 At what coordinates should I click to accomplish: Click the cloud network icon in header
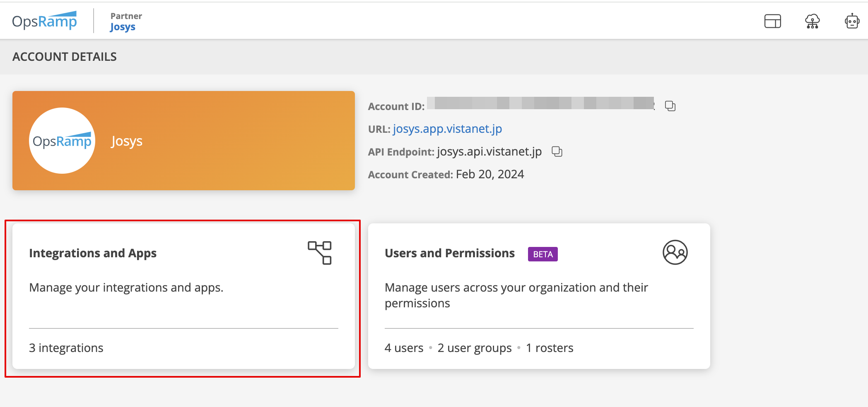point(812,21)
